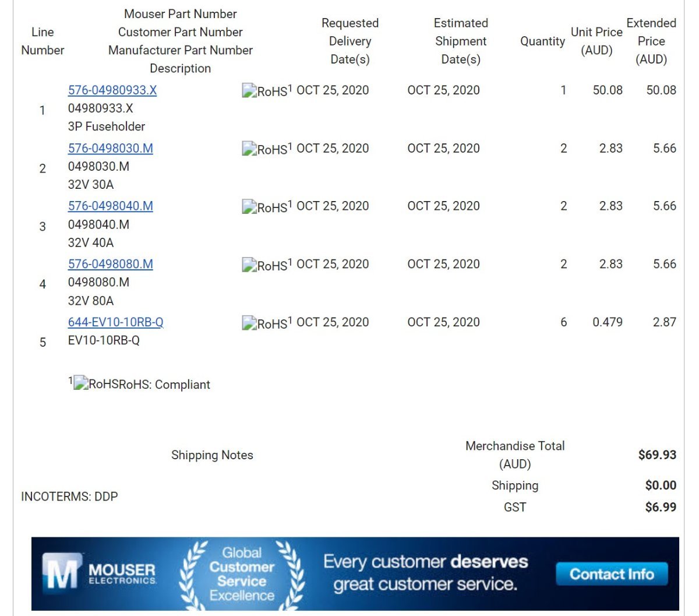Open part link 576-0498040.M
699x616 pixels.
click(x=111, y=206)
